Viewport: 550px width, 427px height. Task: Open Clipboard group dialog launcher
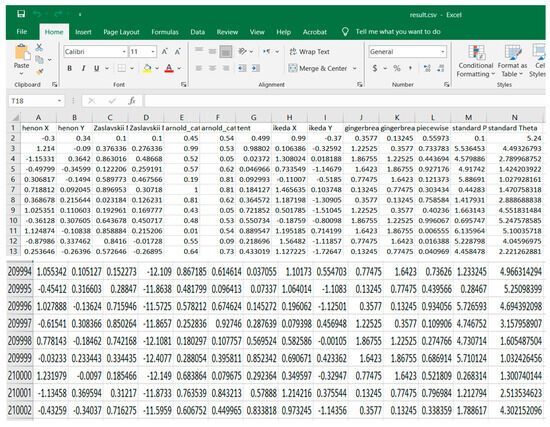[54, 85]
